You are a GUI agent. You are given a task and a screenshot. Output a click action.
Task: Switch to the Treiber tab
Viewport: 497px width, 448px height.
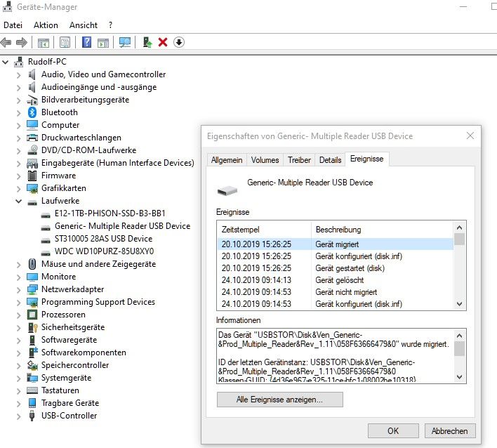tap(299, 160)
